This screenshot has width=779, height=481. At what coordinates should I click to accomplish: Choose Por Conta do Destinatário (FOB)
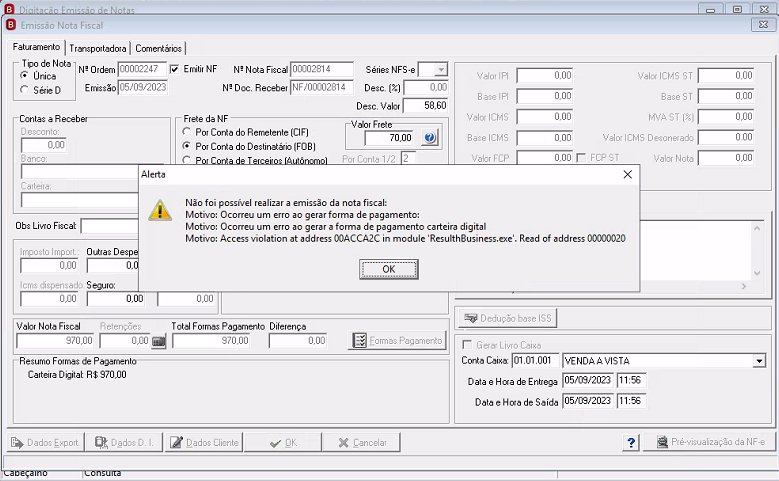coord(187,146)
